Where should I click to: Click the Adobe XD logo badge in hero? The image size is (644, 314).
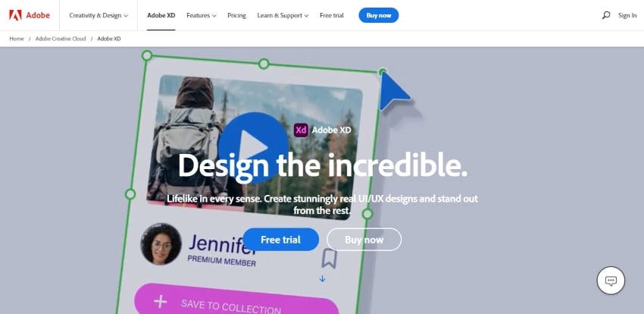point(301,130)
